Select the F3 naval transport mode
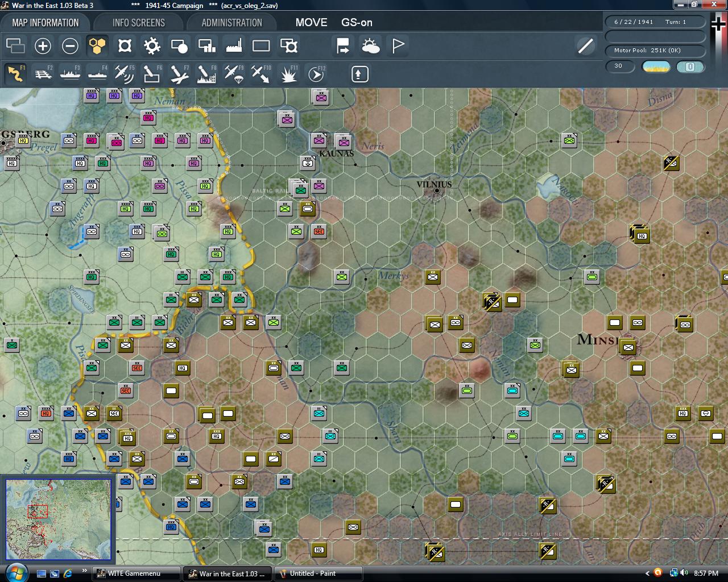The image size is (728, 582). pyautogui.click(x=70, y=74)
